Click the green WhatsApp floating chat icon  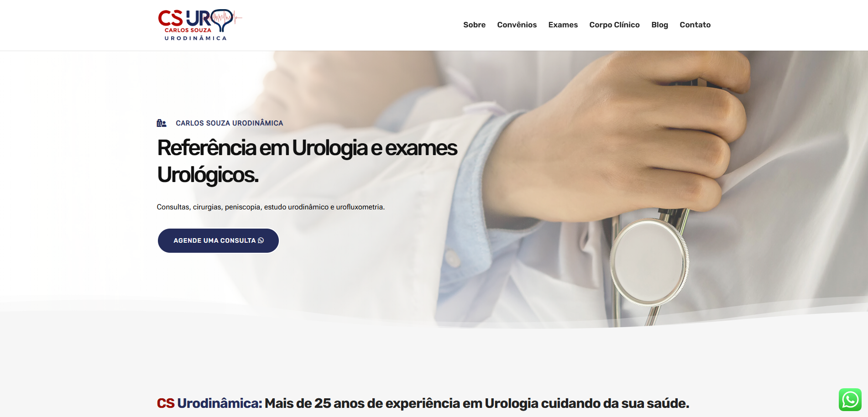850,400
